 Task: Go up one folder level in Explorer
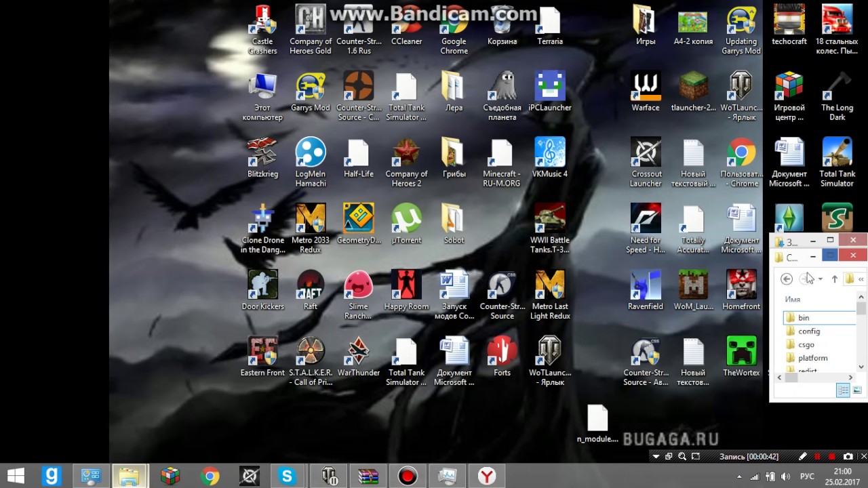pos(835,279)
